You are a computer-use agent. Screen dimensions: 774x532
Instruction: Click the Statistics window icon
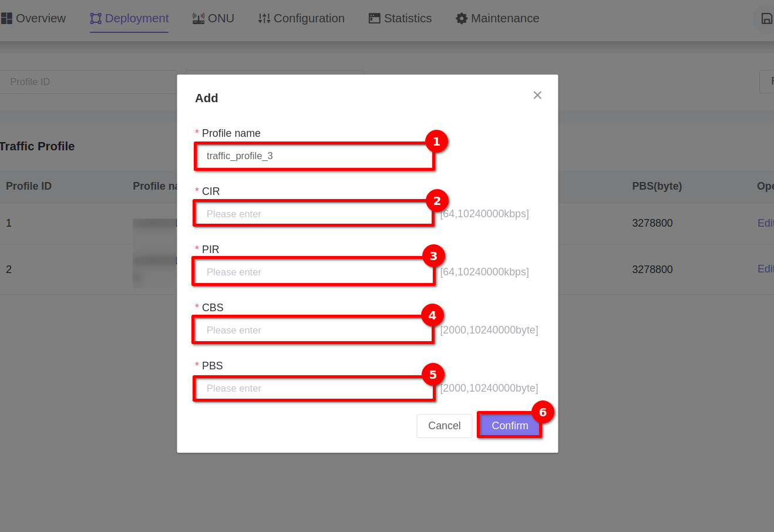[x=375, y=19]
